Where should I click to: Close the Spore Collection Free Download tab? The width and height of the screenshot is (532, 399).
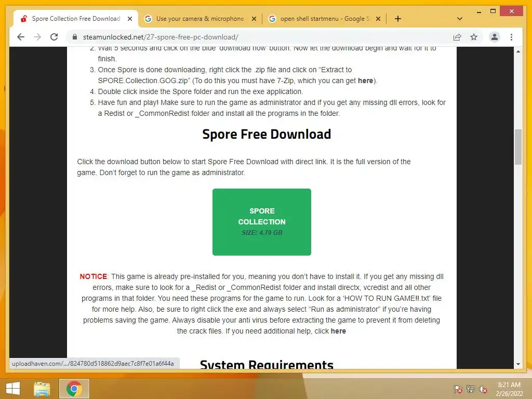point(129,19)
